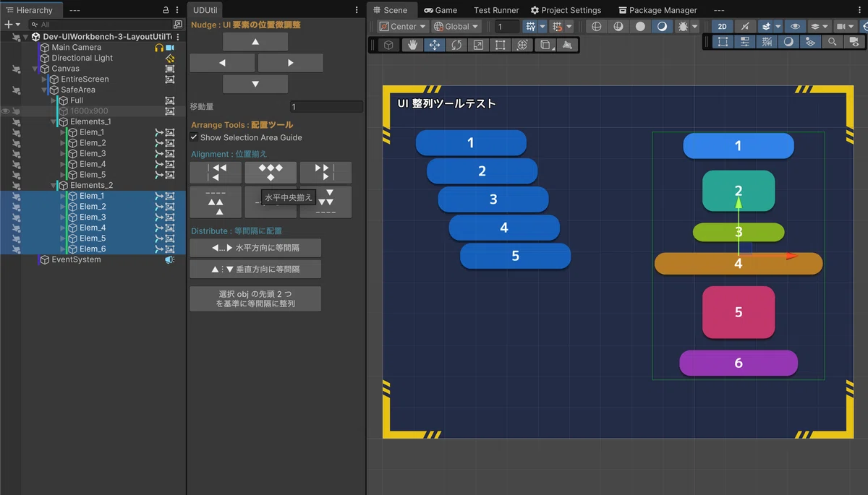The image size is (868, 495).
Task: Open scene row three-dot options menu
Action: tap(177, 37)
